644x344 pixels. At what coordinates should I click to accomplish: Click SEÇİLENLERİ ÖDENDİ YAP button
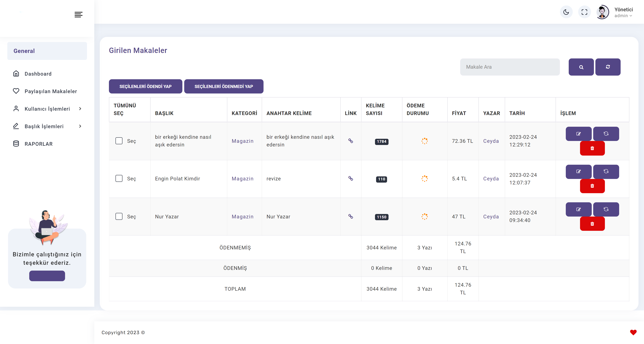tap(145, 86)
